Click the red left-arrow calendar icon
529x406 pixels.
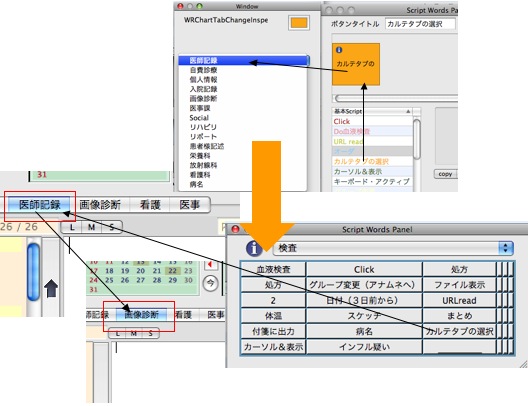(210, 264)
